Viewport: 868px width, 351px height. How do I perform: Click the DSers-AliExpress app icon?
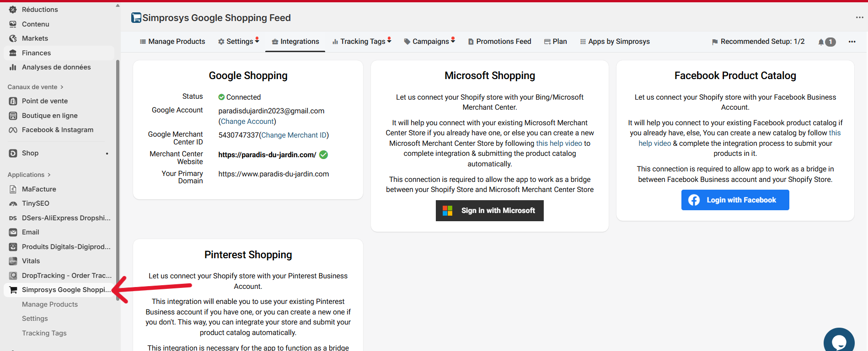pos(13,218)
